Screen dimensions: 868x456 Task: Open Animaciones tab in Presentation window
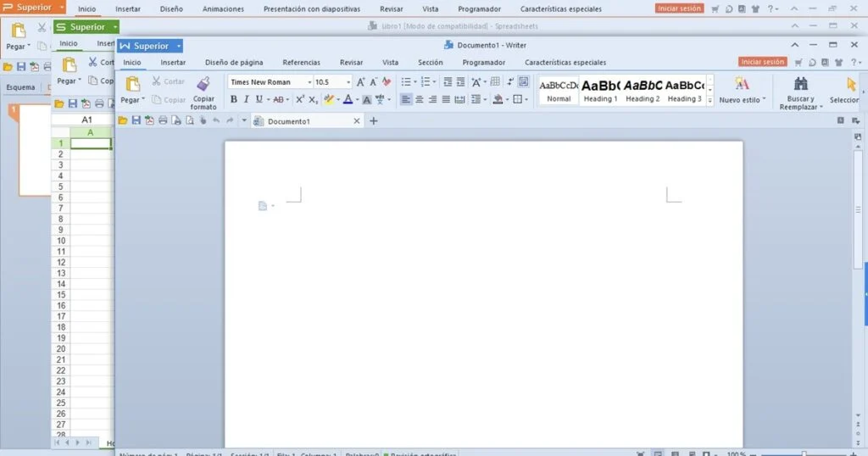pos(223,8)
